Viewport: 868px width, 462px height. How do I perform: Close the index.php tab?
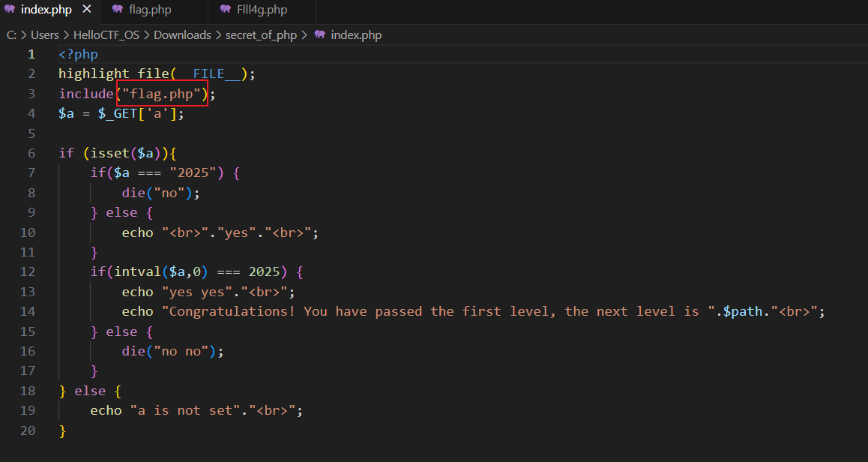tap(86, 10)
